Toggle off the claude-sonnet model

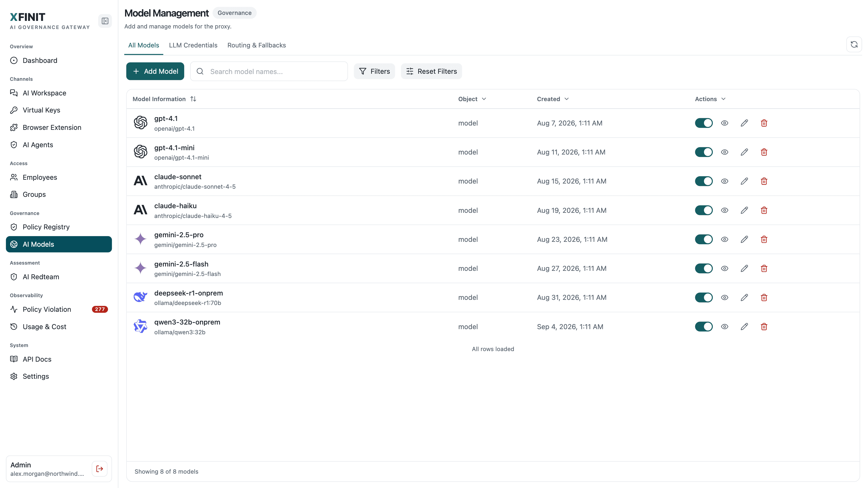[704, 181]
